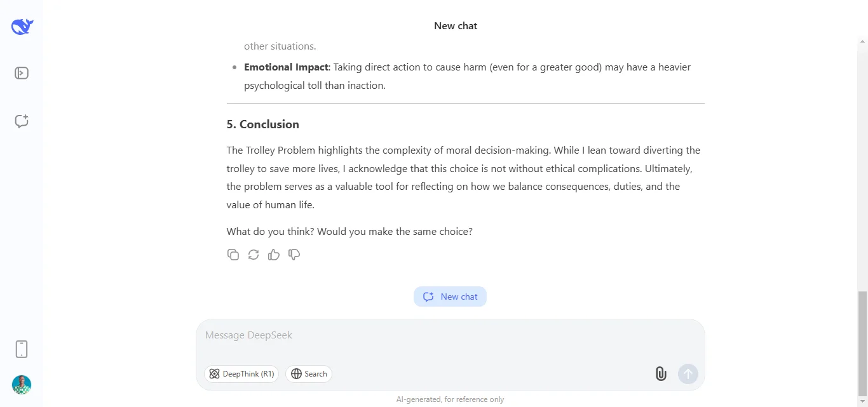Viewport: 868px width, 407px height.
Task: Click the New chat title header
Action: (455, 25)
